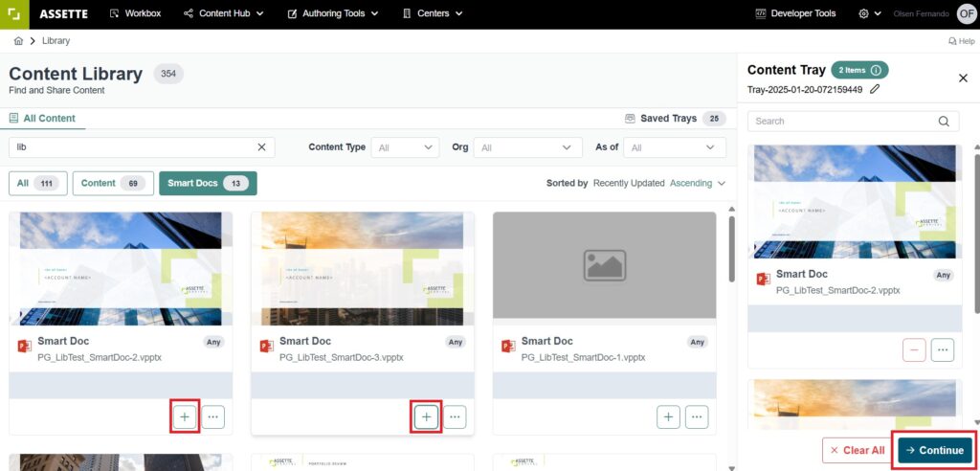Open more options for PG_LibTest_SmartDoc-3.vpptx card
Image resolution: width=980 pixels, height=471 pixels.
coord(455,416)
